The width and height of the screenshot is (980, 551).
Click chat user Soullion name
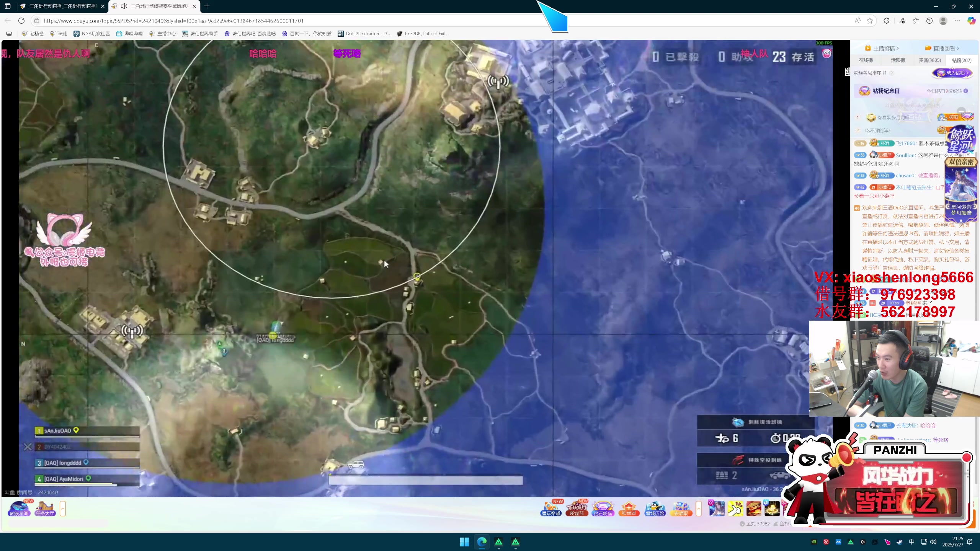tap(905, 155)
